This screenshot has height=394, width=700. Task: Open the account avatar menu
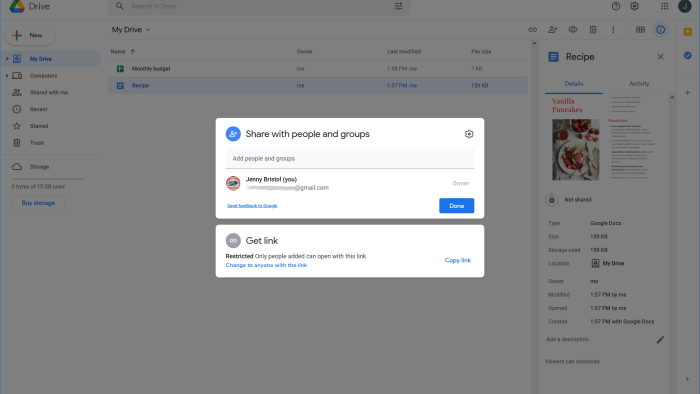pyautogui.click(x=684, y=6)
